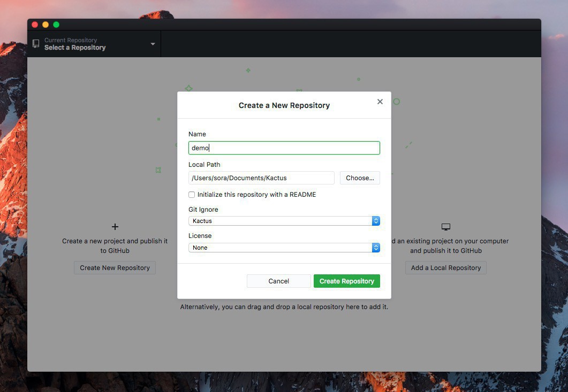Enable Initialize this repository with a README

tap(192, 195)
